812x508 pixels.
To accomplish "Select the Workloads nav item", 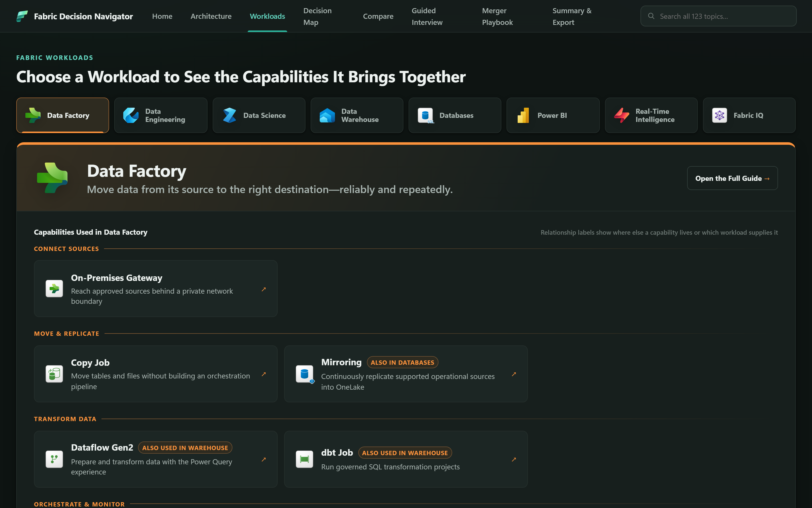I will pyautogui.click(x=267, y=16).
